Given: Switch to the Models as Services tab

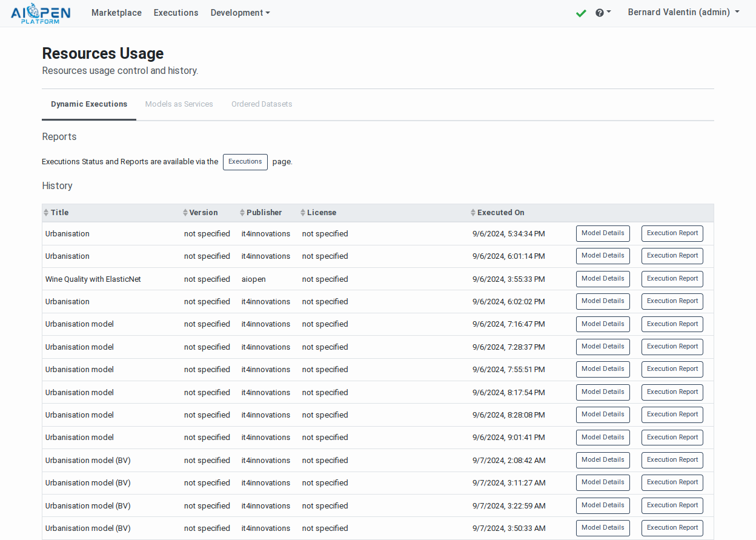Looking at the screenshot, I should 179,104.
